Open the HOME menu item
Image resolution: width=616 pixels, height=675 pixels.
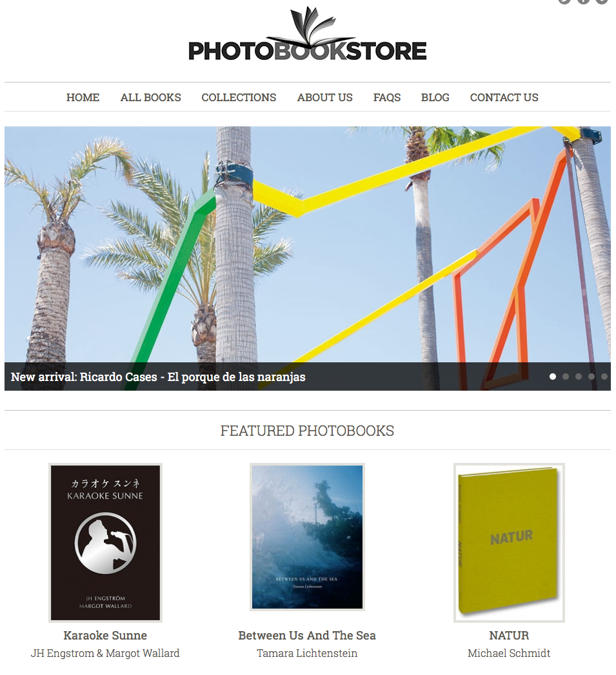click(83, 97)
